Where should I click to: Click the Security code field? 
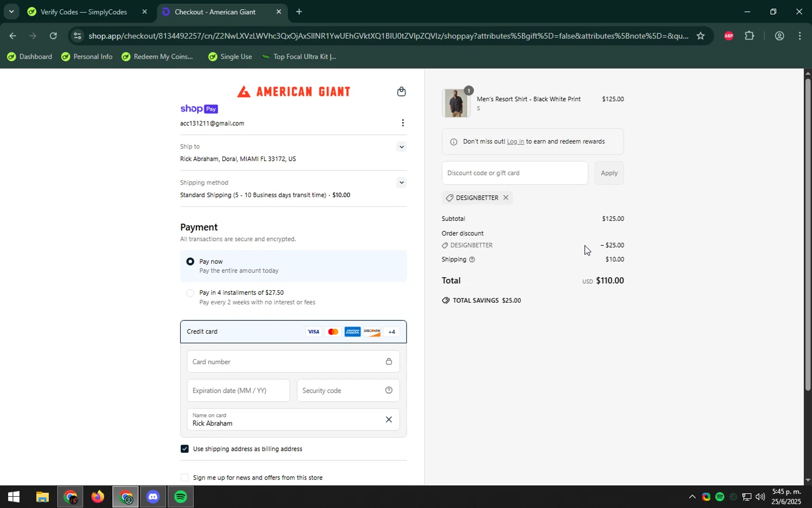[348, 390]
